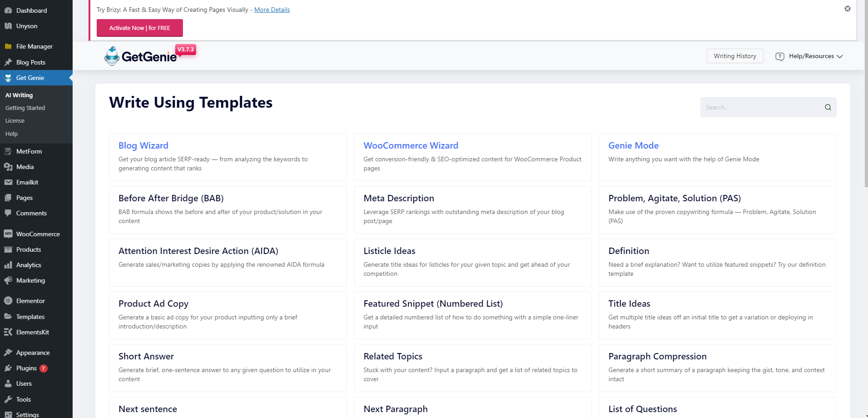
Task: Click the Emailkit envelope icon
Action: pos(8,182)
